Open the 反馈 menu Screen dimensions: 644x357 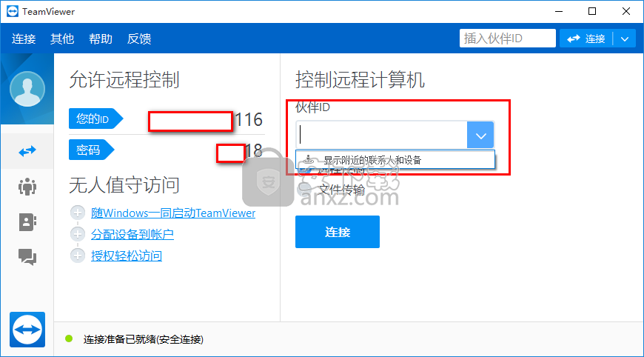coord(139,39)
